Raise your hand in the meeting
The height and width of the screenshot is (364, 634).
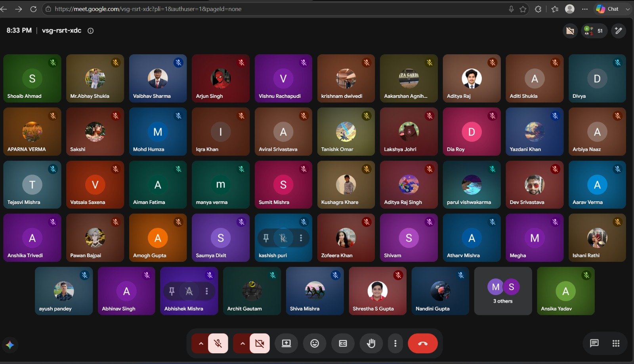tap(371, 343)
